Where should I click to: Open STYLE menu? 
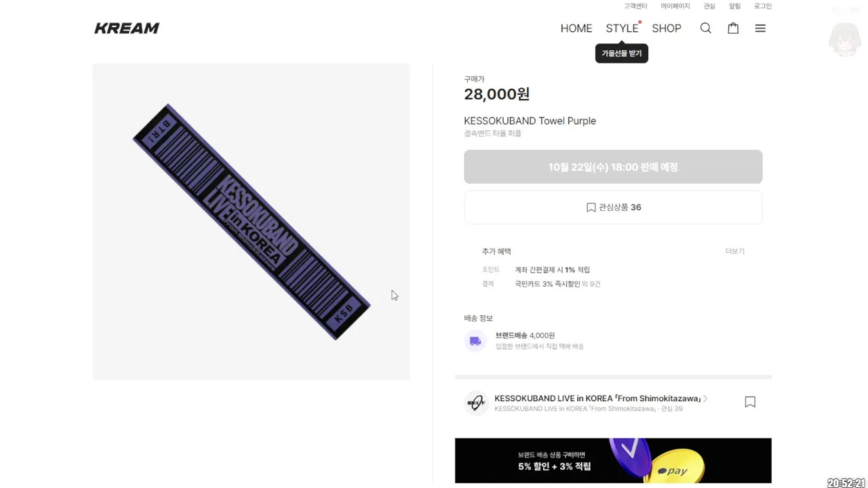(x=622, y=28)
